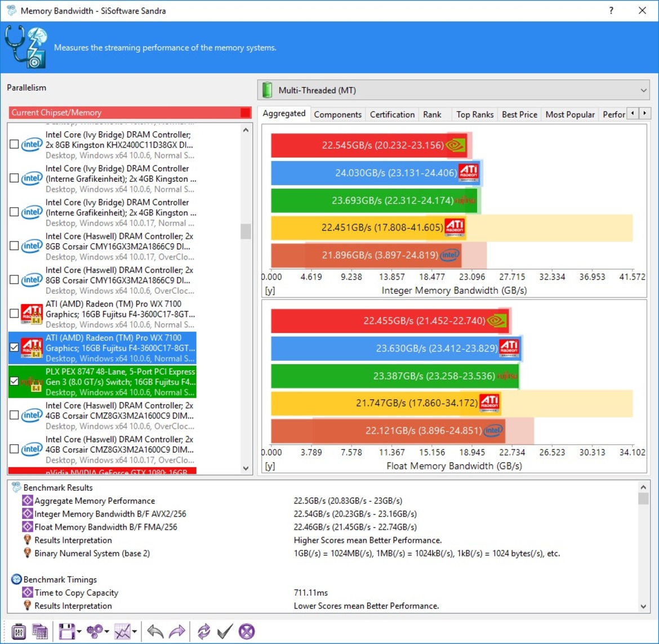Click the forward arrow icon
The height and width of the screenshot is (644, 659).
(x=177, y=632)
